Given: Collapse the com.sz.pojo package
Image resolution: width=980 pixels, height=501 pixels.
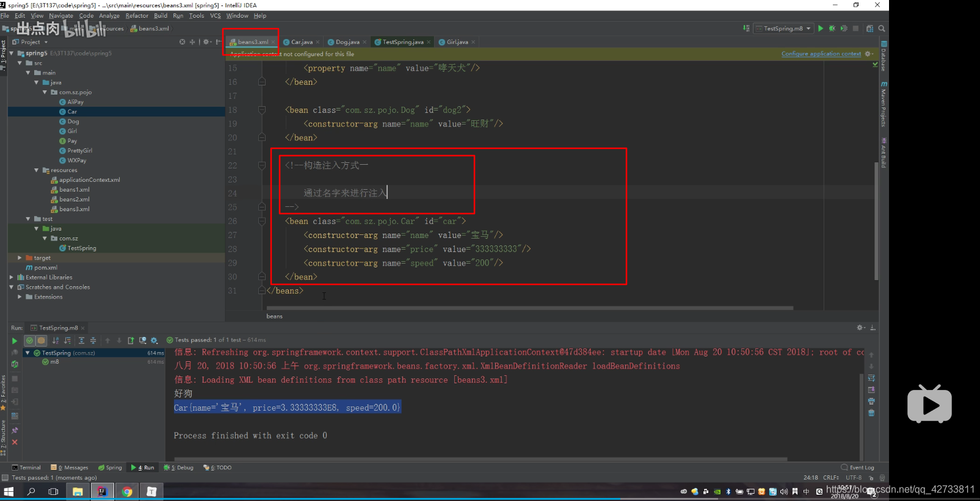Looking at the screenshot, I should coord(45,92).
